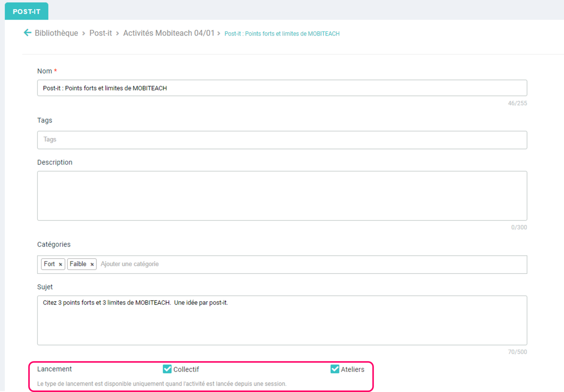
Task: Toggle the Ateliers checkbox
Action: (x=335, y=369)
